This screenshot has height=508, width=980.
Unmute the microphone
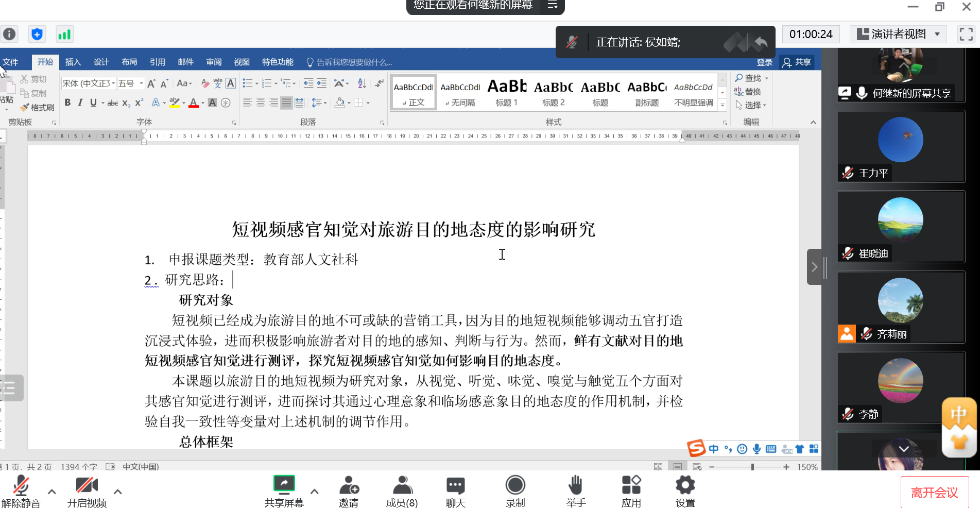pyautogui.click(x=21, y=486)
